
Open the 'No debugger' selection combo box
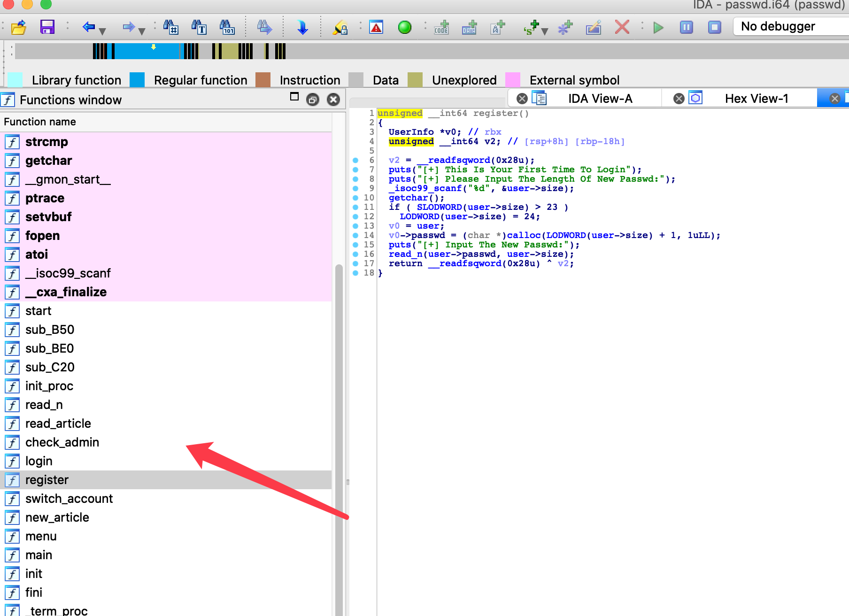[x=791, y=26]
